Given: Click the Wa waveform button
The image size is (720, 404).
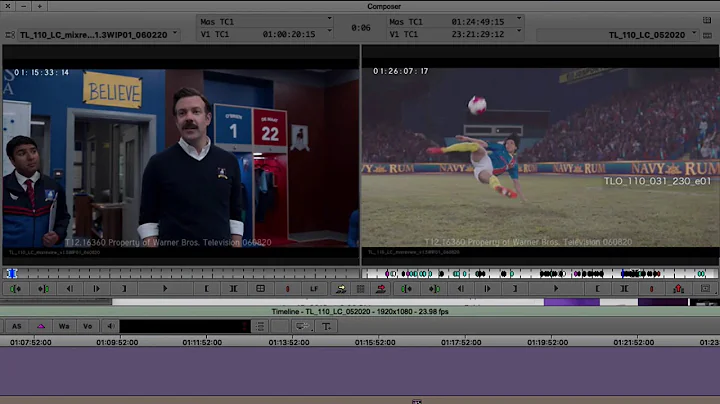Looking at the screenshot, I should (x=64, y=326).
